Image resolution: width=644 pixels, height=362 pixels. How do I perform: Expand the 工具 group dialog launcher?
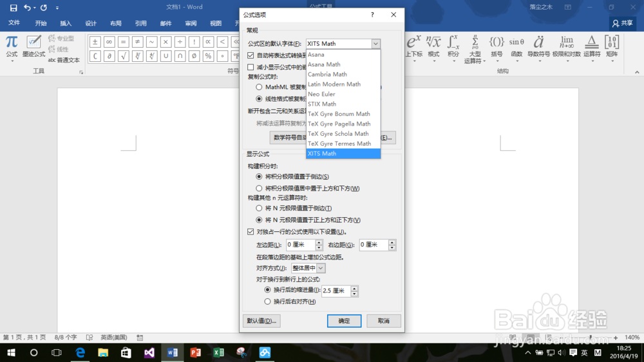tap(81, 72)
